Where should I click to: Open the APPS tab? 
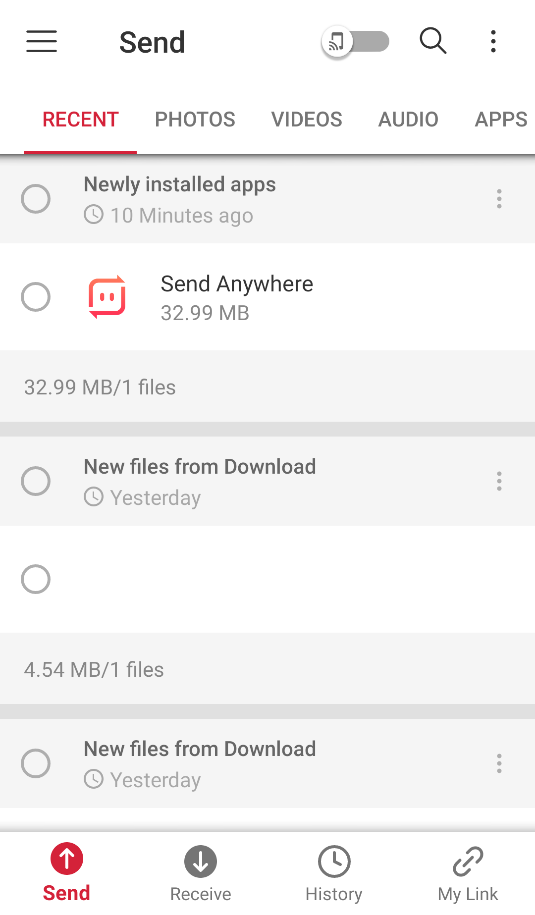pyautogui.click(x=501, y=120)
